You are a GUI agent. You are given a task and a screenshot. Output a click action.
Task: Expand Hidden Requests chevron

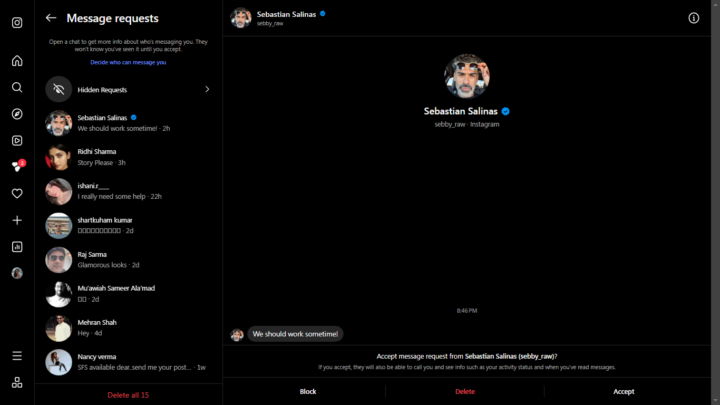click(207, 89)
